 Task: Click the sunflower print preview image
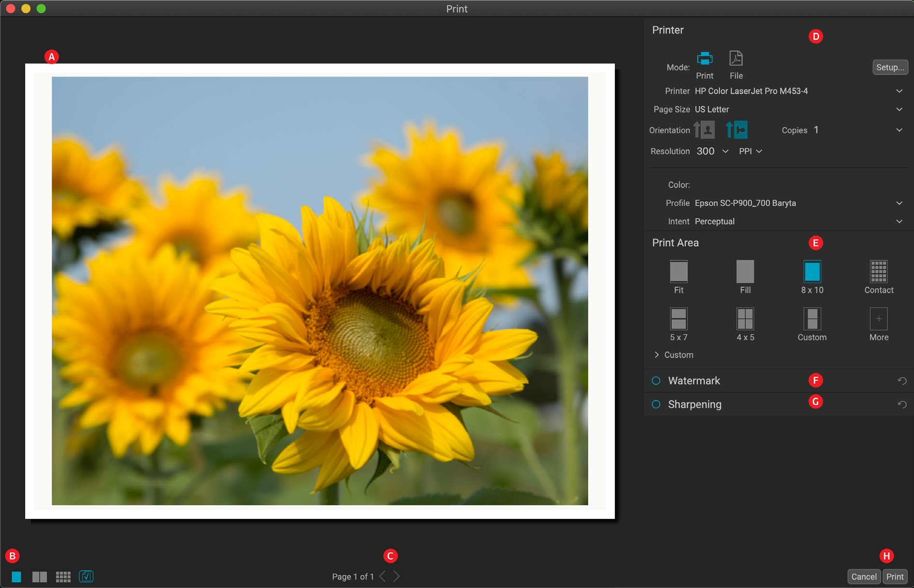tap(320, 291)
